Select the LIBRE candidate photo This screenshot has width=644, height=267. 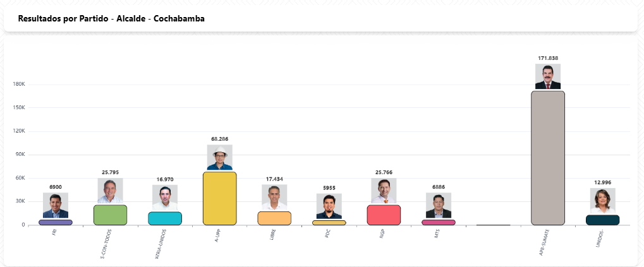274,198
